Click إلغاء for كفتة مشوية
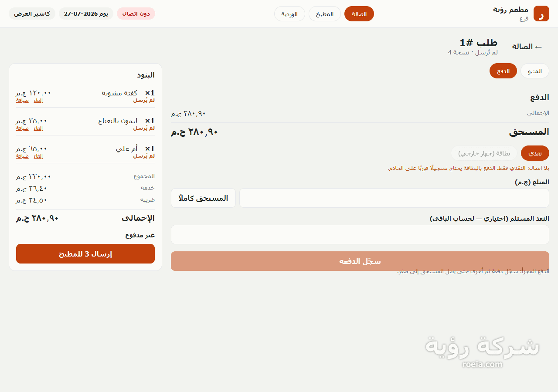558x392 pixels. (x=38, y=100)
